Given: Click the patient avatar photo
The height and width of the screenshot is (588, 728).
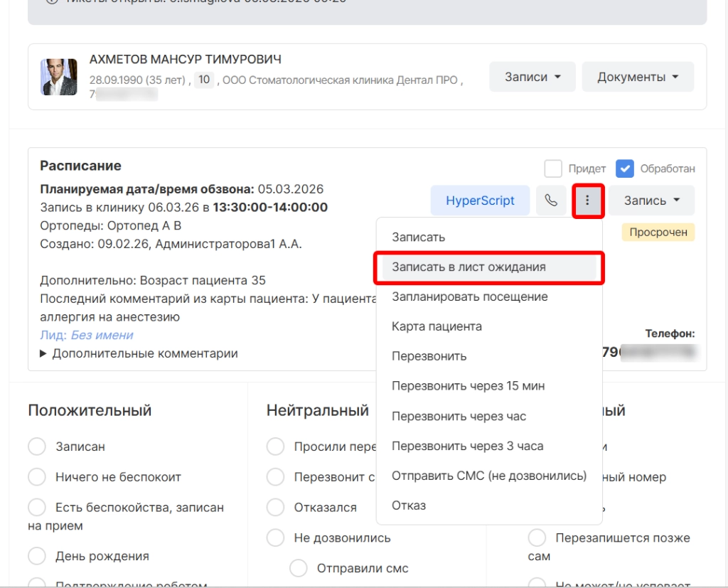Looking at the screenshot, I should click(59, 77).
